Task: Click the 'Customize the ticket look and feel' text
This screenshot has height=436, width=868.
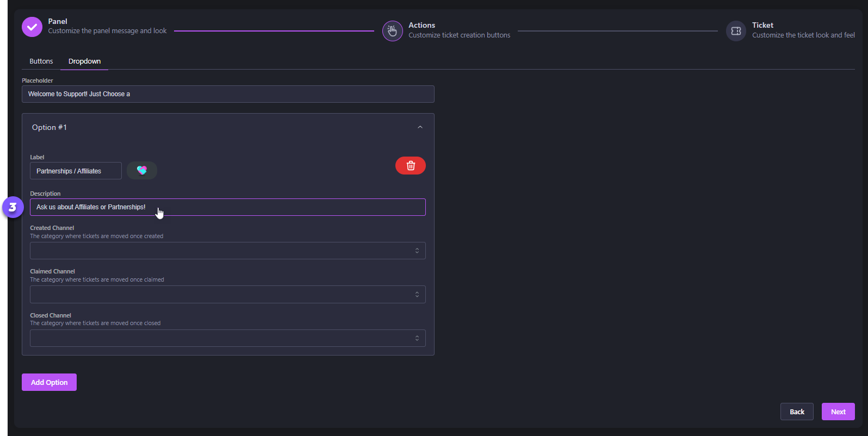Action: coord(803,35)
